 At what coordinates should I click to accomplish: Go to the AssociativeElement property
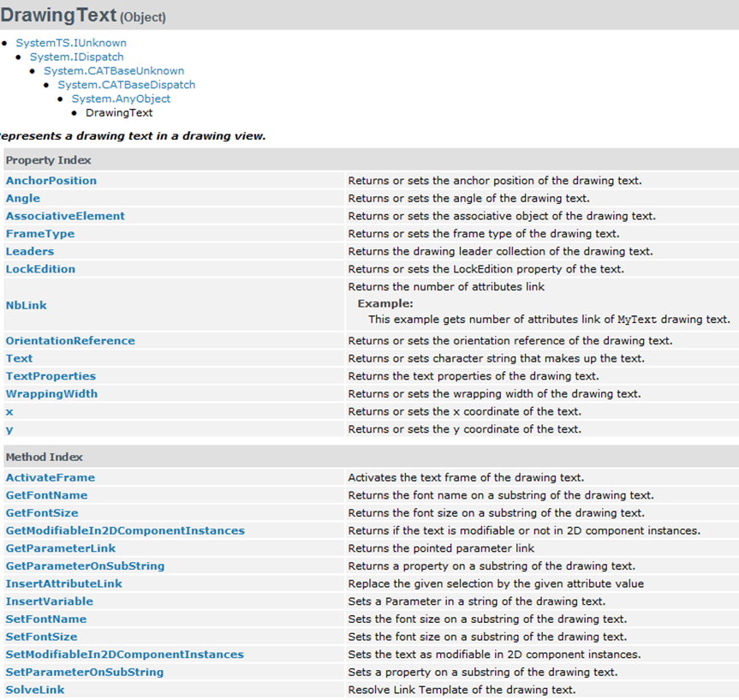pyautogui.click(x=66, y=216)
